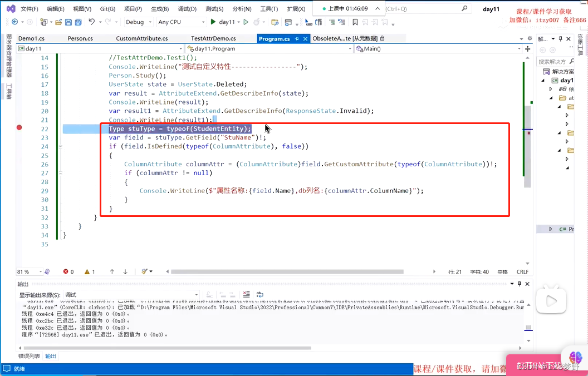Click the Open File folder icon
Viewport: 588px width, 376px height.
point(58,22)
